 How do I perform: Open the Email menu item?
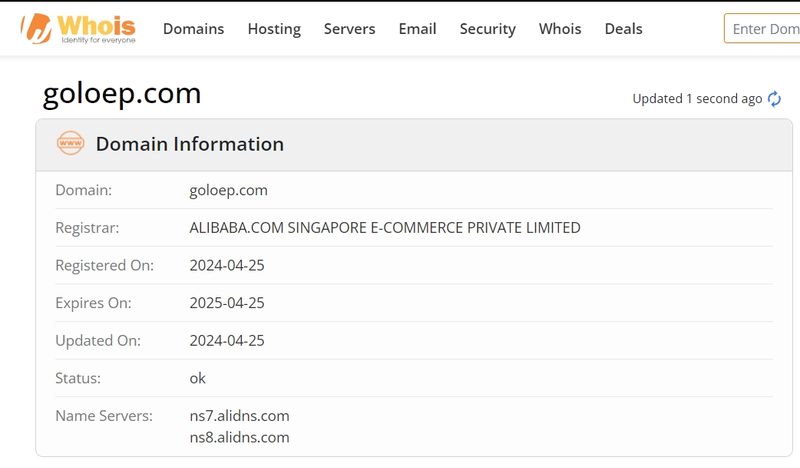pos(417,29)
